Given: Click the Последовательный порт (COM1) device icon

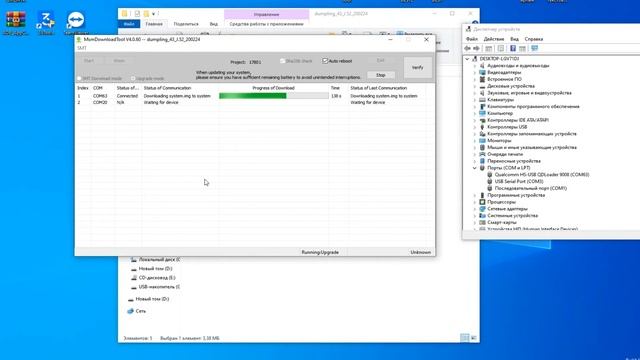Looking at the screenshot, I should (490, 188).
